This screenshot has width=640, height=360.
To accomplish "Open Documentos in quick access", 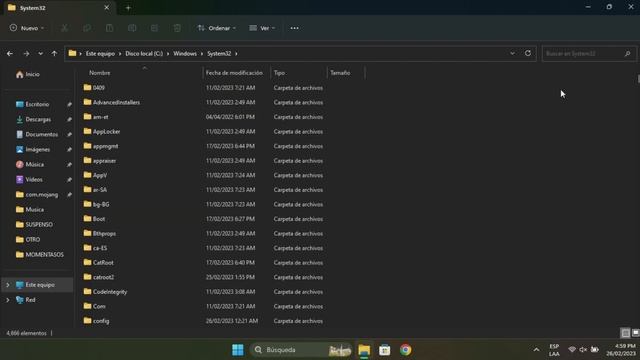I will tap(38, 134).
